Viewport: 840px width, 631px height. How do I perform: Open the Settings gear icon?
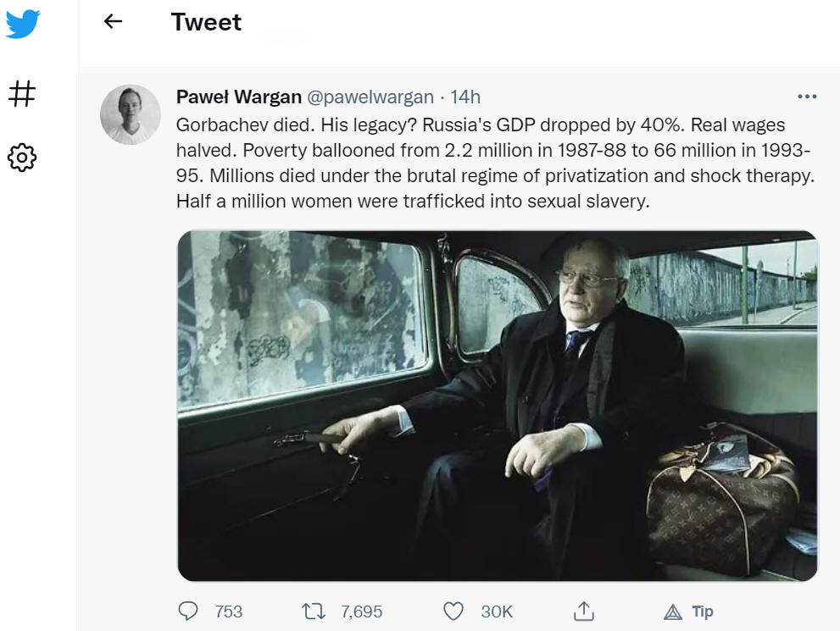22,158
